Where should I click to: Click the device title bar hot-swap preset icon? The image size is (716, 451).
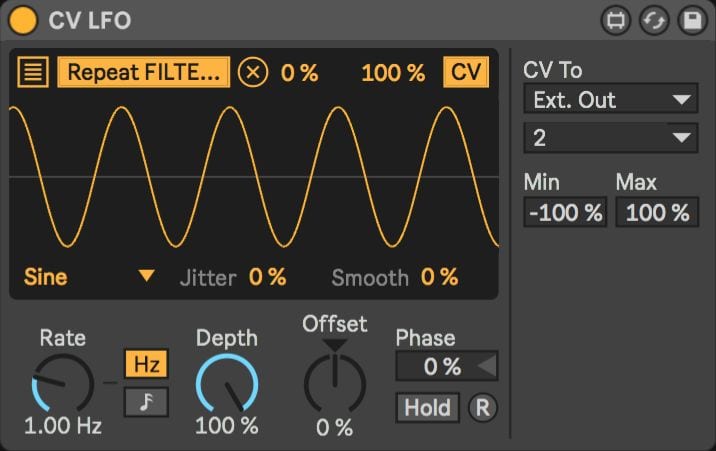click(654, 21)
